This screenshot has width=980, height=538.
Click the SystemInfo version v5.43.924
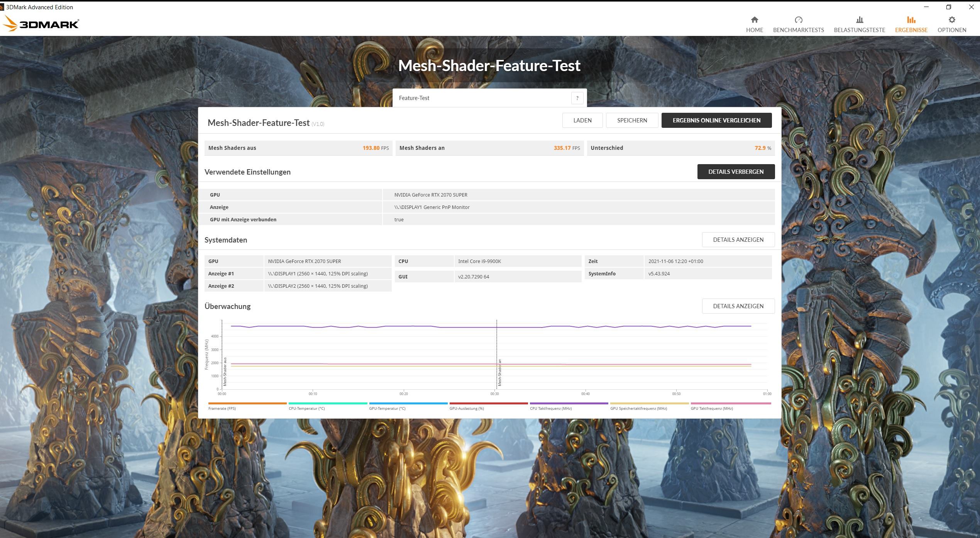659,273
